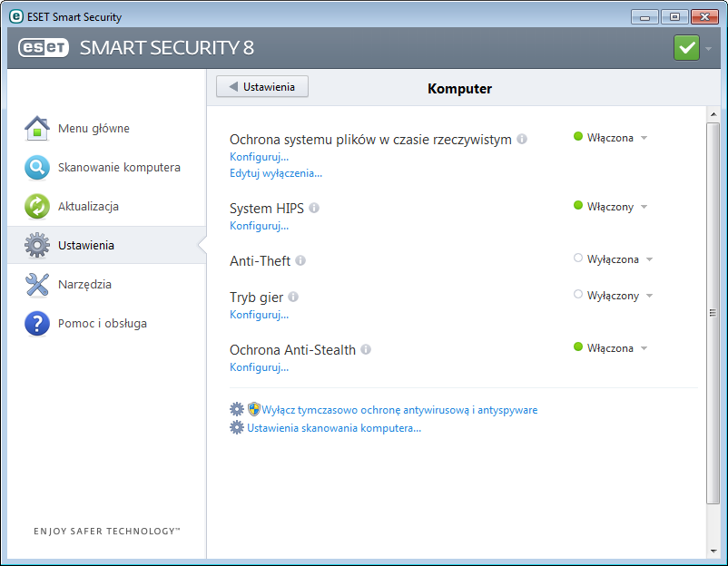Open the Wyłączona dropdown for Anti-Theft
728x566 pixels.
tap(650, 259)
